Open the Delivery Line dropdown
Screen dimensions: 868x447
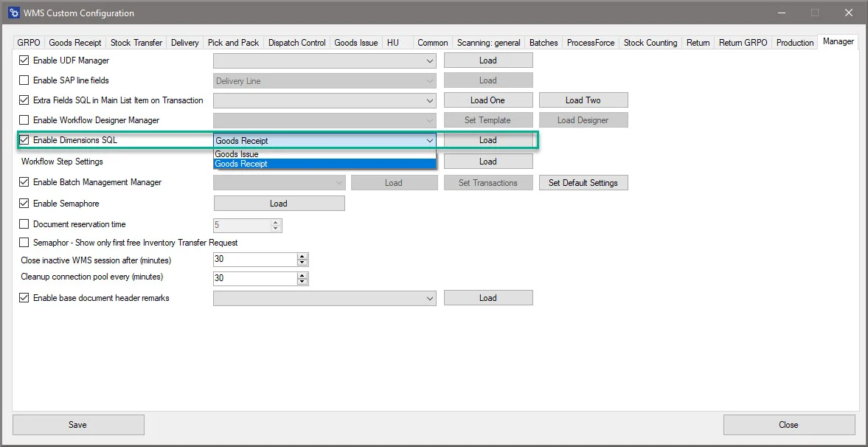click(325, 81)
